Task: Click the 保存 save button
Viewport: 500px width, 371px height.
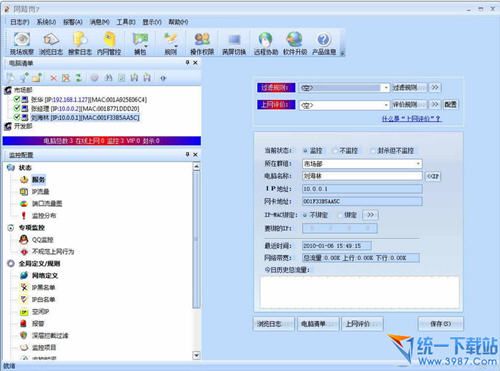Action: 440,324
